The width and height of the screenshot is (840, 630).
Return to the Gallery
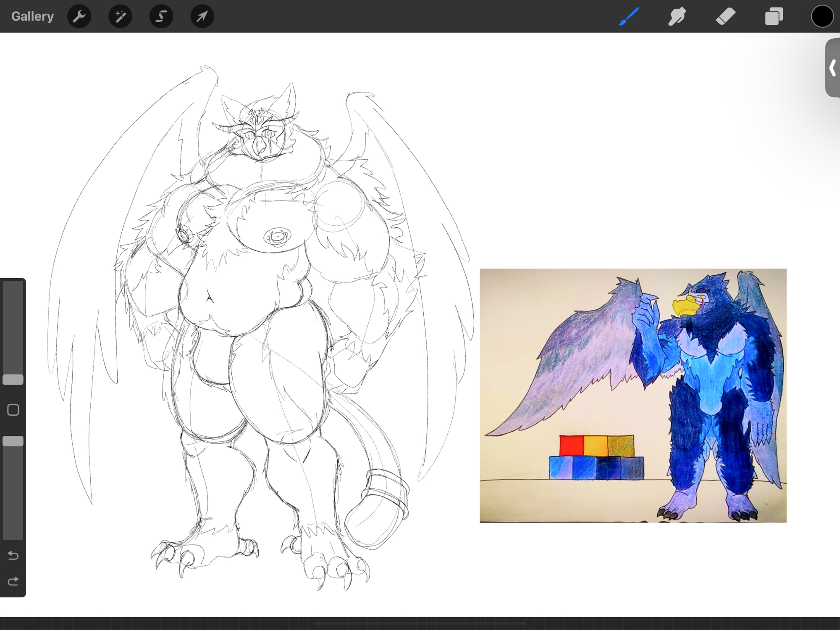32,16
